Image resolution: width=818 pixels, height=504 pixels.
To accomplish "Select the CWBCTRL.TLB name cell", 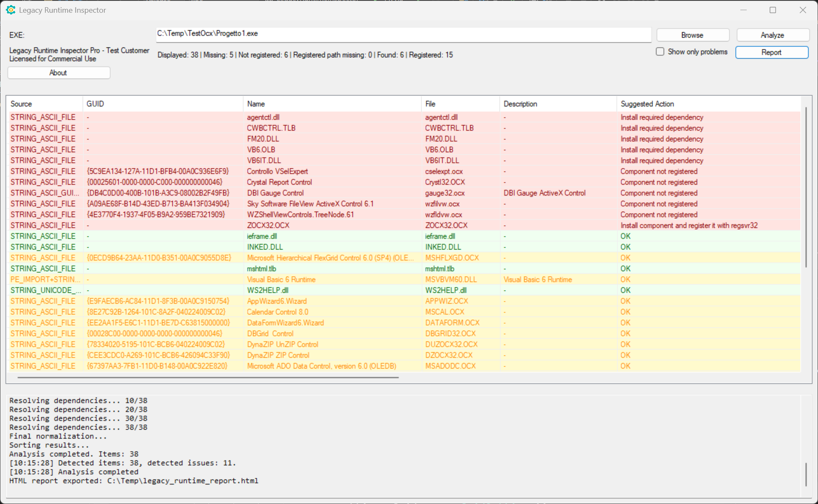I will tap(271, 128).
